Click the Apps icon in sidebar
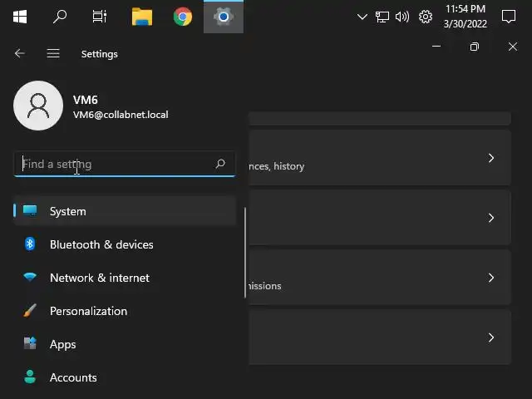Screen dimensions: 532x399 [30, 344]
